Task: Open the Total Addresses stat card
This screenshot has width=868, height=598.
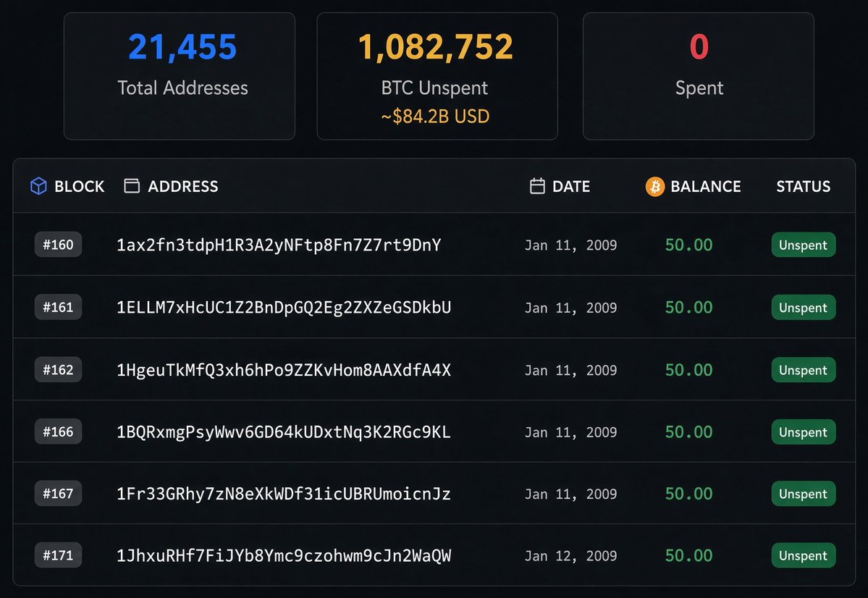Action: [180, 77]
